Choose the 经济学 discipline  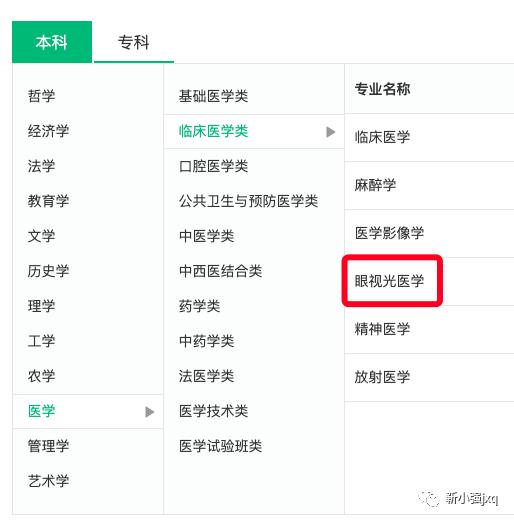pyautogui.click(x=48, y=131)
